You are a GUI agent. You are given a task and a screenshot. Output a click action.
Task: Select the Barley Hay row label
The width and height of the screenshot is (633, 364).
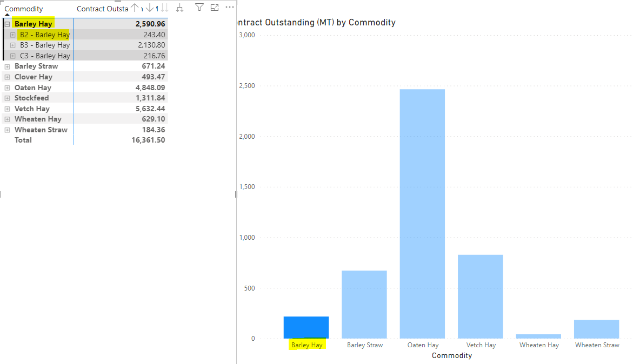point(33,24)
